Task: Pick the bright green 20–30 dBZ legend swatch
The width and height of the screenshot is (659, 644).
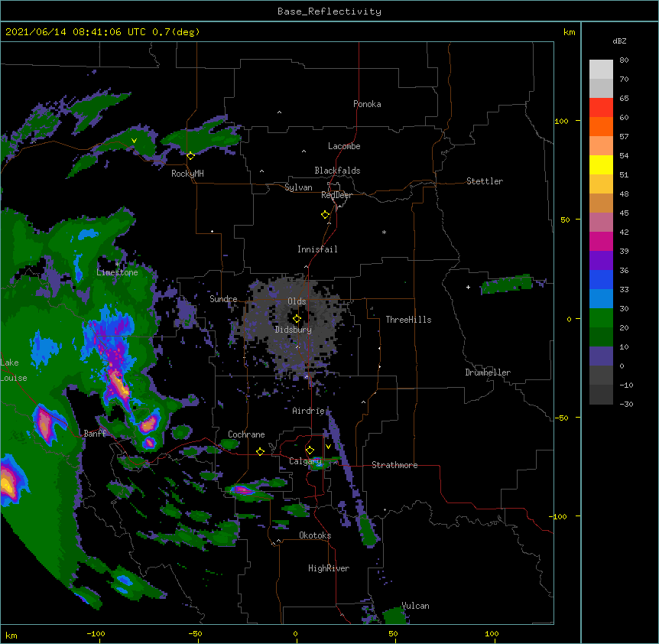Action: [601, 318]
